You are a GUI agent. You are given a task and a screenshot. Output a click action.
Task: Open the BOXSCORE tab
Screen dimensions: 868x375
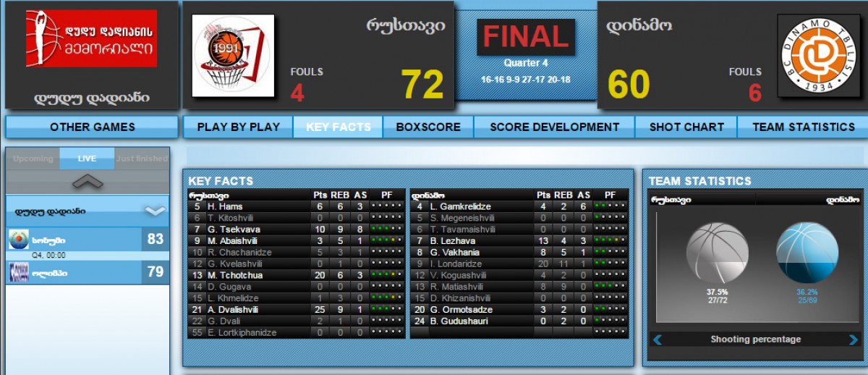click(x=428, y=127)
